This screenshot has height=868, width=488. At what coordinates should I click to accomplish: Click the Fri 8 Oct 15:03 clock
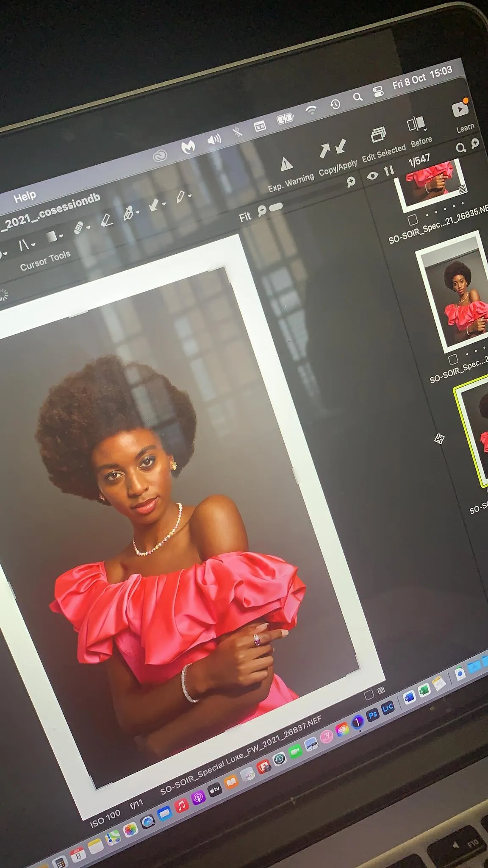422,78
